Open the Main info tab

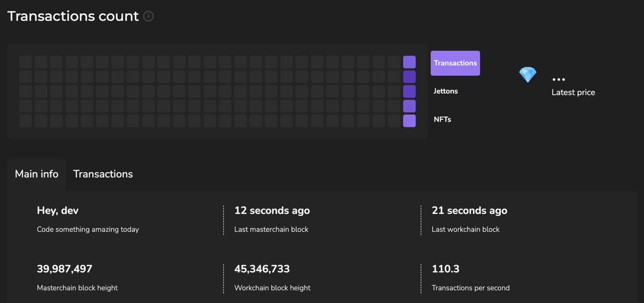(37, 174)
